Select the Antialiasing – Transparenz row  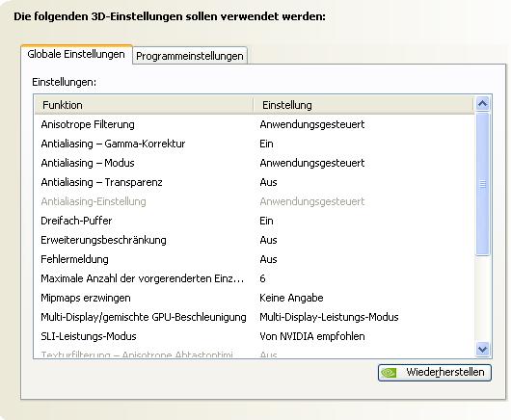click(x=255, y=182)
